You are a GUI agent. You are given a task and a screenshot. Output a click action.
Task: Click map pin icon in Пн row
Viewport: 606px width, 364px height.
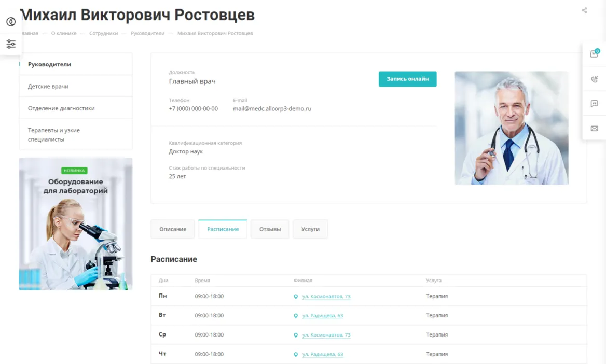[296, 297]
